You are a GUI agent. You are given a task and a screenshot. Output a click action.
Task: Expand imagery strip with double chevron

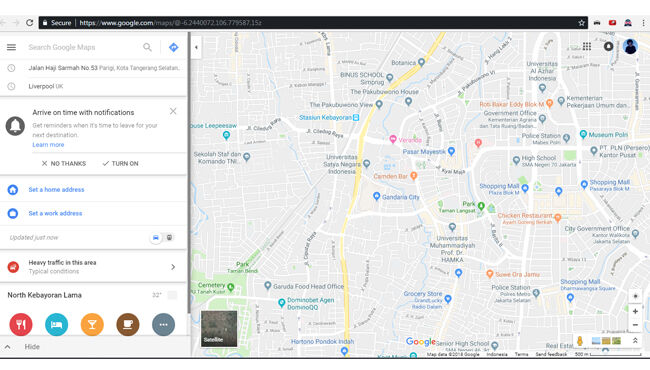coord(635,341)
